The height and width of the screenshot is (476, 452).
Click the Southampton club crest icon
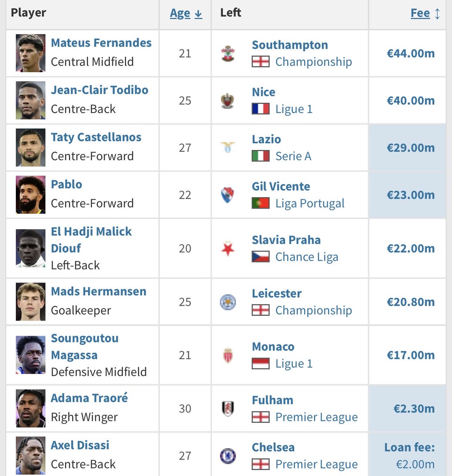point(228,54)
